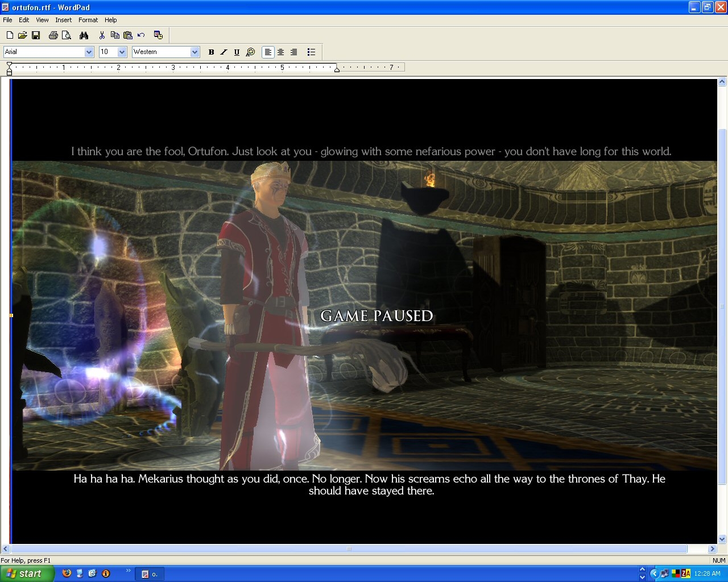Toggle bullet list style

[x=311, y=52]
